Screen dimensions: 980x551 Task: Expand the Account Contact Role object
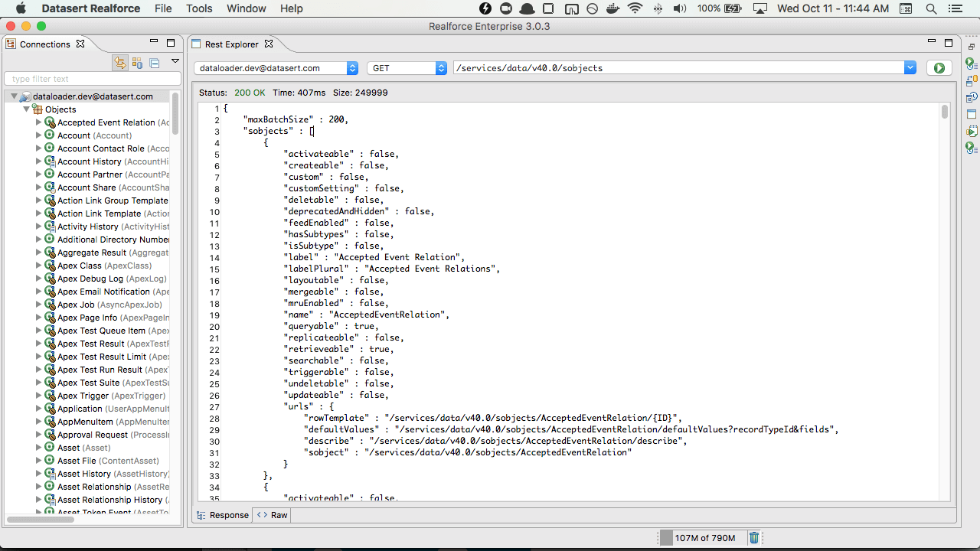click(39, 148)
